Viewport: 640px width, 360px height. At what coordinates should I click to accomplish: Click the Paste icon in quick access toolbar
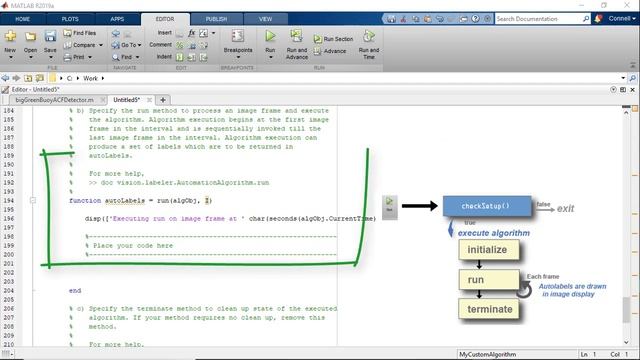pos(427,19)
